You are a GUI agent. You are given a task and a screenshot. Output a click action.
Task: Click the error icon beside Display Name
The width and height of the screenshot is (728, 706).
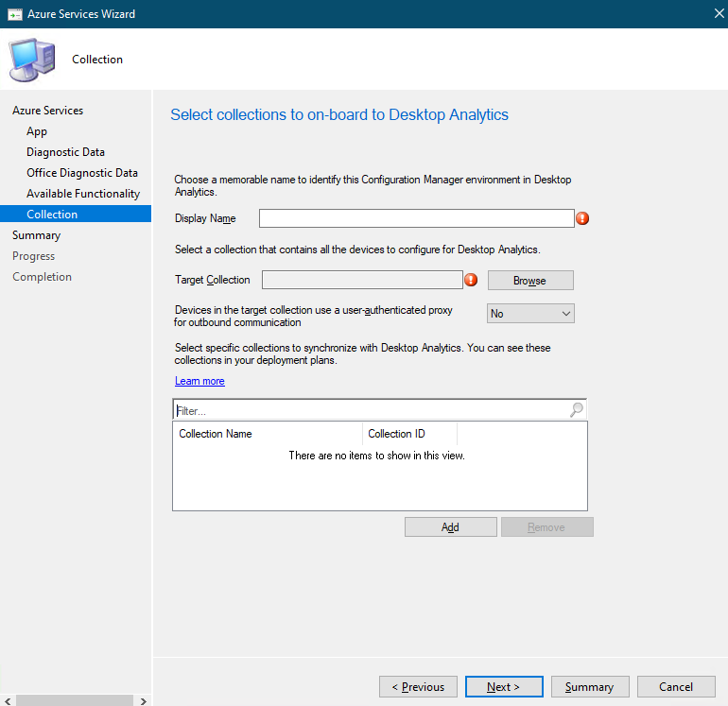tap(582, 218)
